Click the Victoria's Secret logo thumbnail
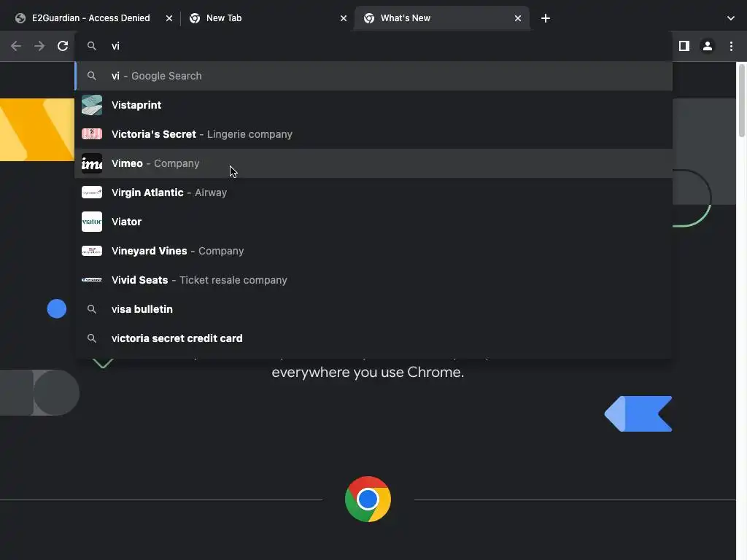This screenshot has width=747, height=560. coord(92,134)
